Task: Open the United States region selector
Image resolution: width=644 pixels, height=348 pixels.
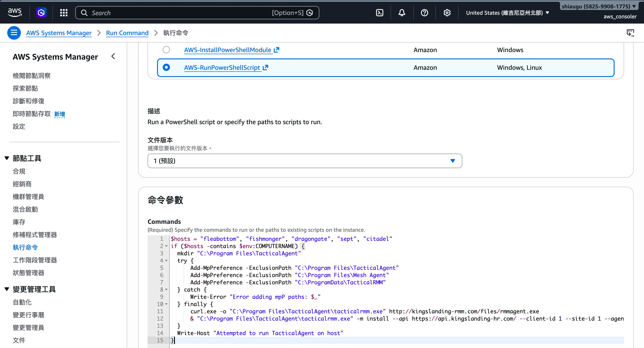Action: [508, 13]
